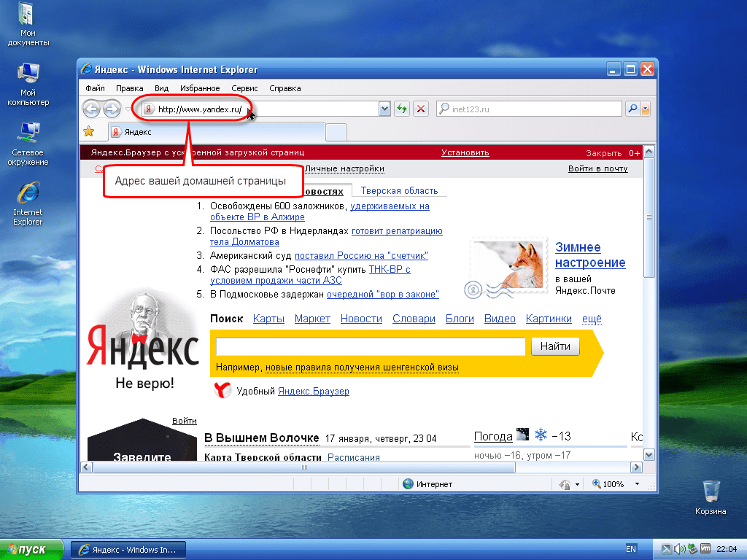Screen dimensions: 747x560
Task: Open the Правка menu
Action: click(130, 88)
